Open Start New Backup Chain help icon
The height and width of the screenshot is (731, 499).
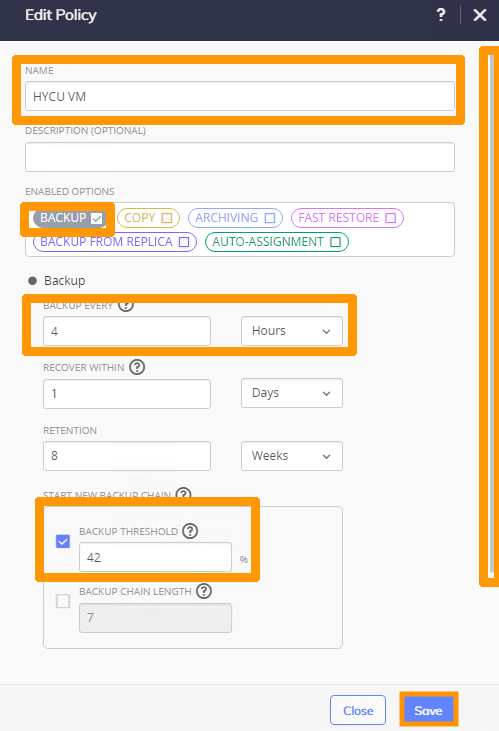(184, 493)
